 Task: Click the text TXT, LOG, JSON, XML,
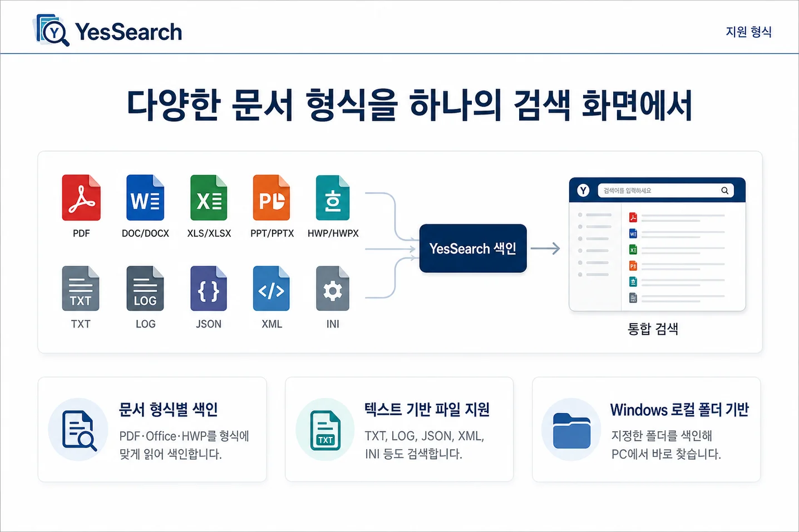425,436
